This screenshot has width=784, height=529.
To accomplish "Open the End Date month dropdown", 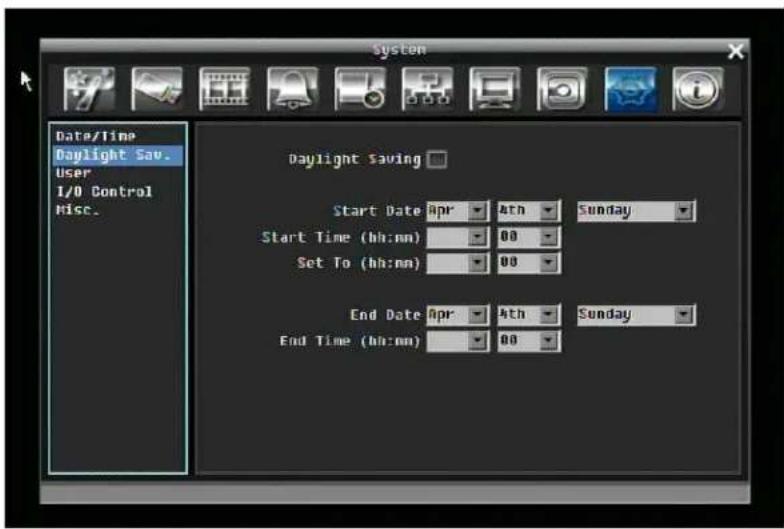I will 458,315.
